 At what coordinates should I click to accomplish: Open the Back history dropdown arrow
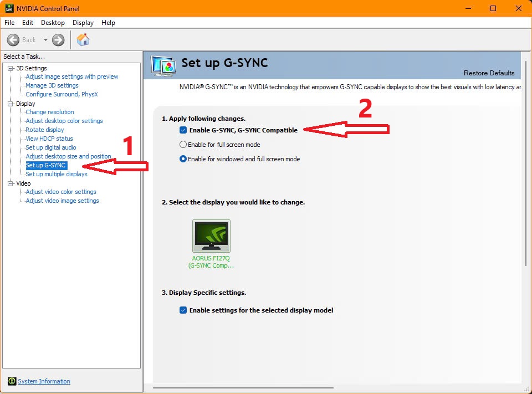(45, 40)
